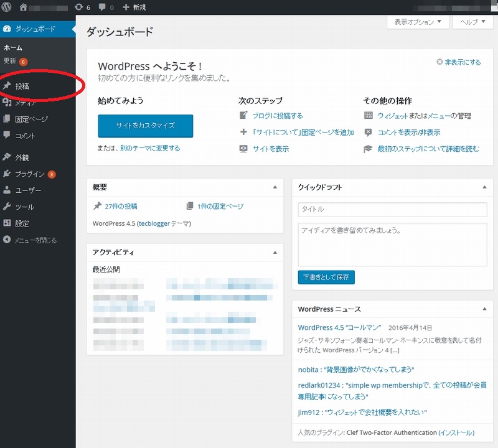
Task: Click 別のテーマに変更する link
Action: tap(150, 148)
